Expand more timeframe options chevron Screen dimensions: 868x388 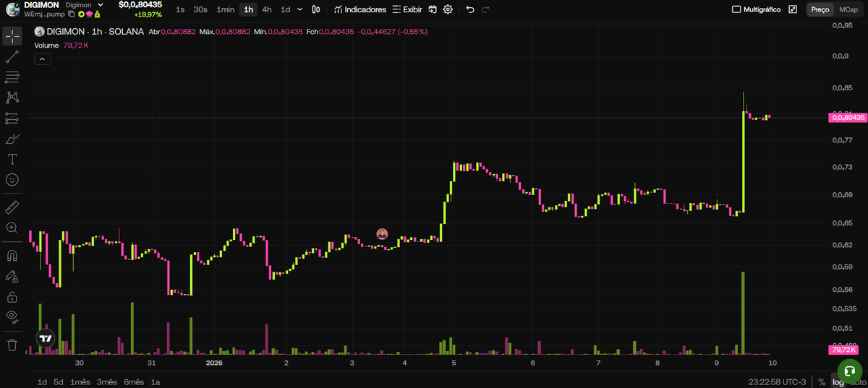pos(300,9)
